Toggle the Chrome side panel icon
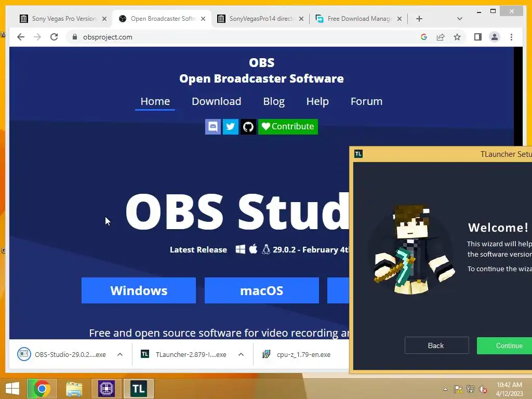 coord(478,37)
